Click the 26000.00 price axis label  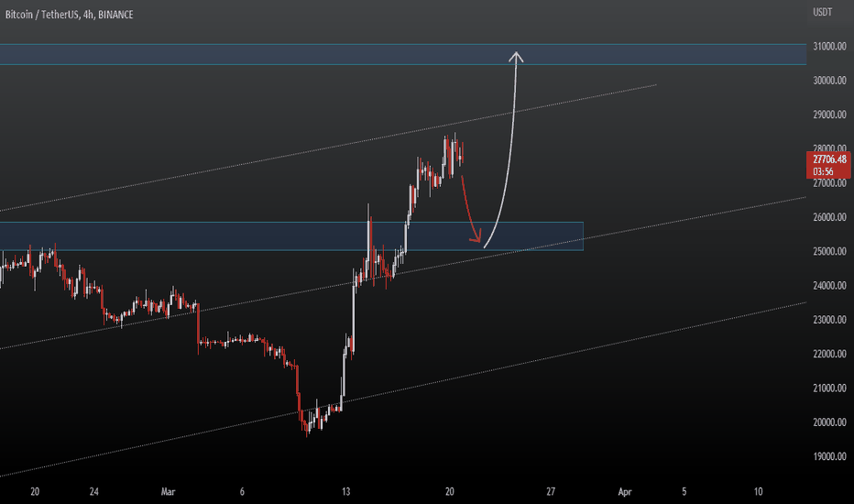[x=829, y=217]
